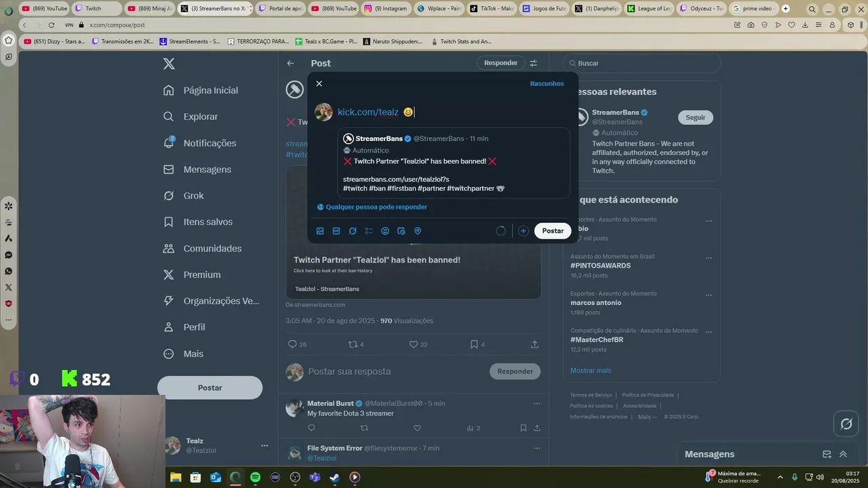Screen dimensions: 868x488
Task: Expand the Mensagens drawer chevron
Action: click(843, 454)
